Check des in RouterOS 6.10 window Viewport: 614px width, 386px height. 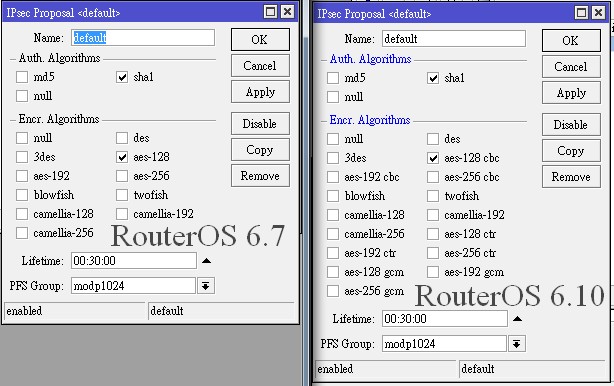433,139
